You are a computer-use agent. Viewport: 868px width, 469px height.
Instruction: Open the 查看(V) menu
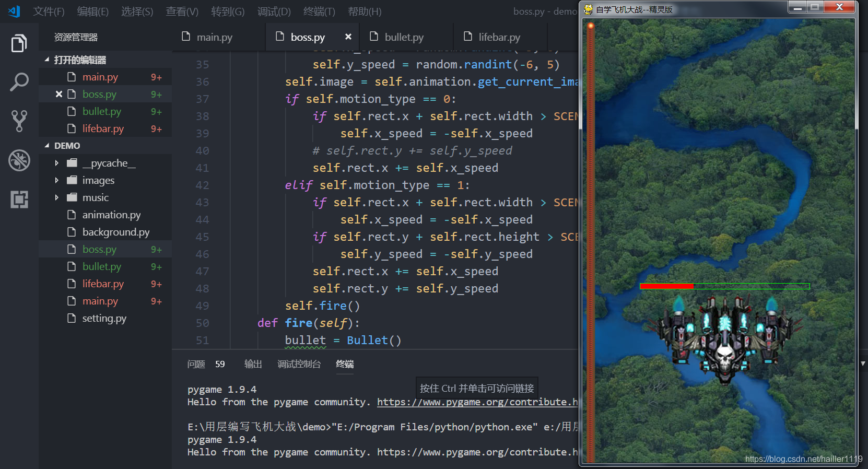182,11
